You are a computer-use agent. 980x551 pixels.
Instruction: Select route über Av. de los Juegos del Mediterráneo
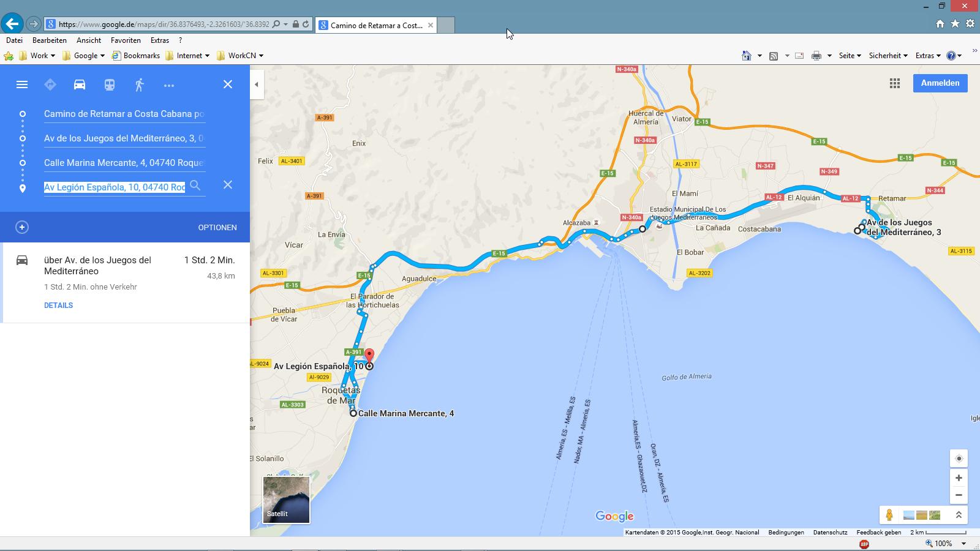tap(126, 282)
